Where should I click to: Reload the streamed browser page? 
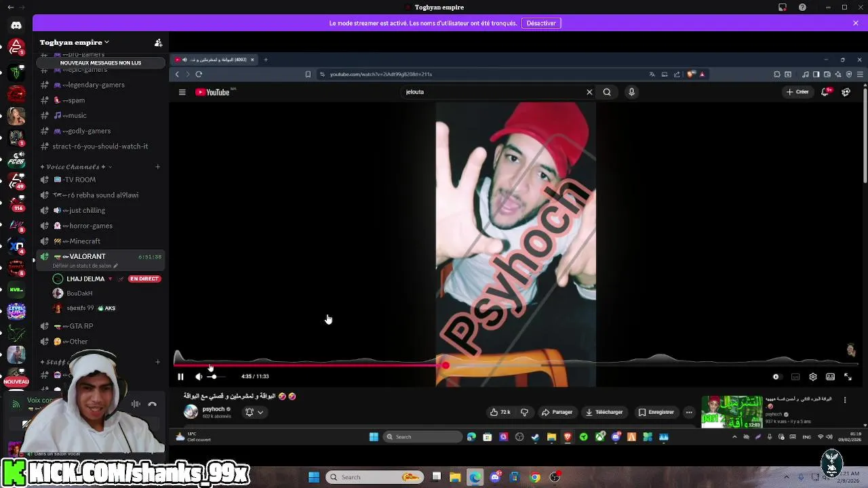click(199, 74)
